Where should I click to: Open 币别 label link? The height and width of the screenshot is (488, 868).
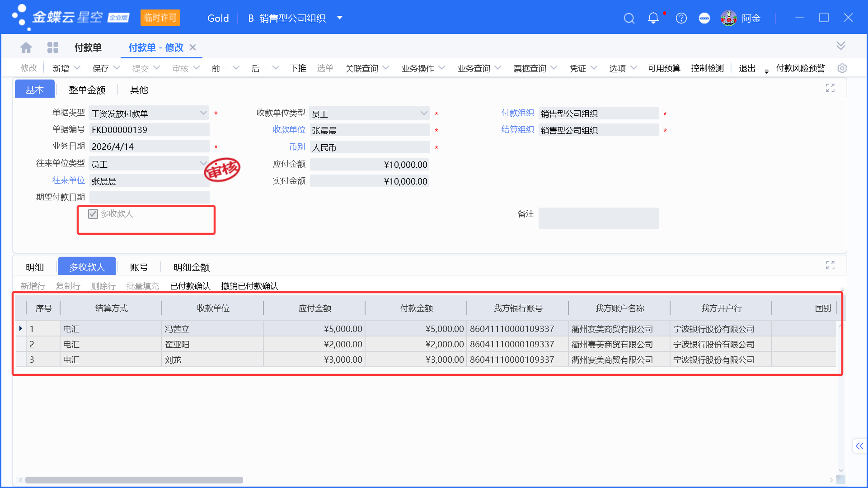pyautogui.click(x=297, y=147)
